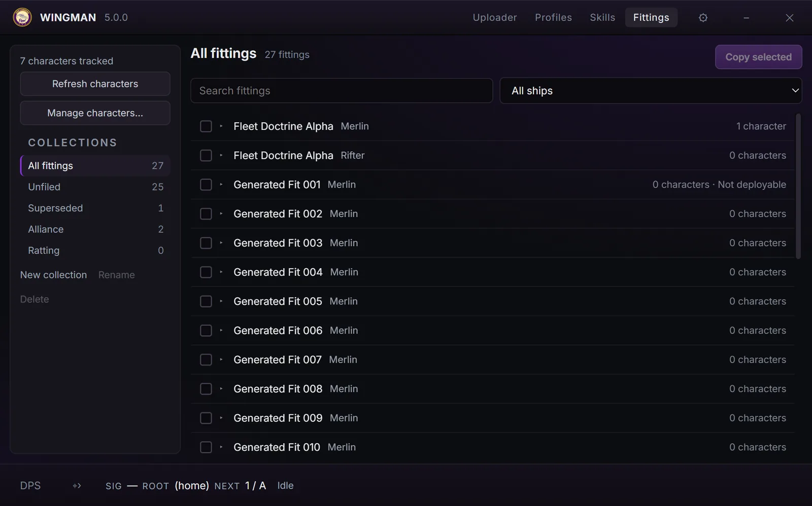
Task: Click the Copy selected button
Action: tap(759, 57)
